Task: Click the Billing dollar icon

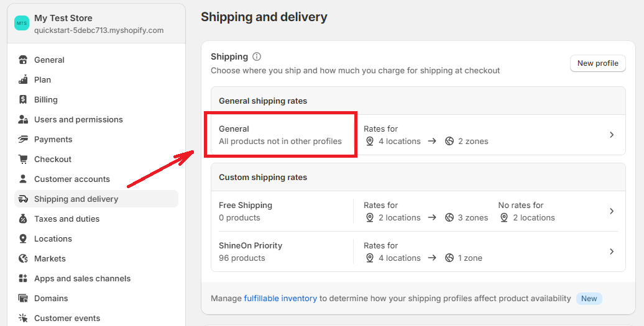Action: (x=23, y=99)
